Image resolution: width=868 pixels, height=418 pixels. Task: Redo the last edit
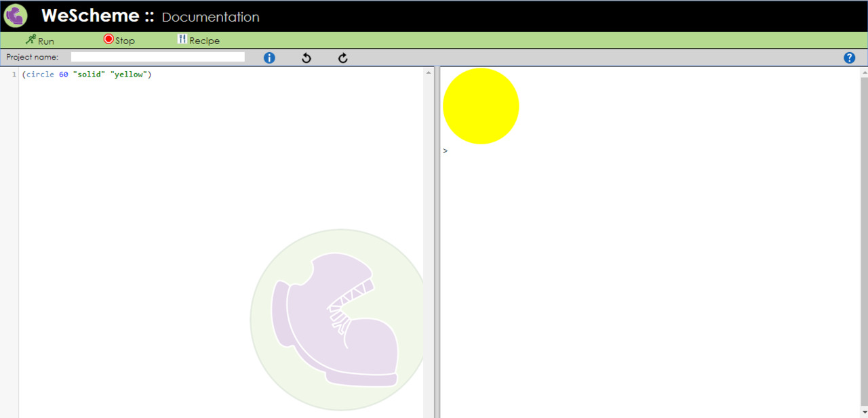343,58
